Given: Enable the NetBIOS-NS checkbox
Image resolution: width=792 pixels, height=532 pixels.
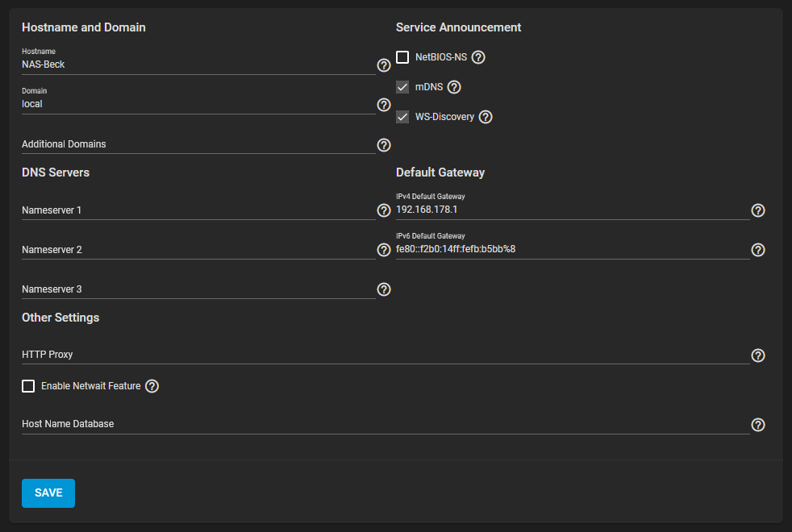Looking at the screenshot, I should point(402,57).
